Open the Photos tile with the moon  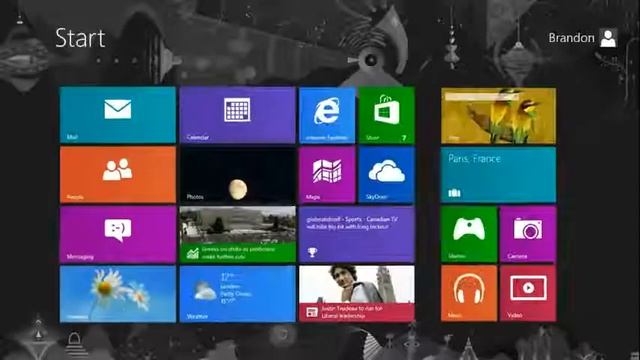coord(238,175)
